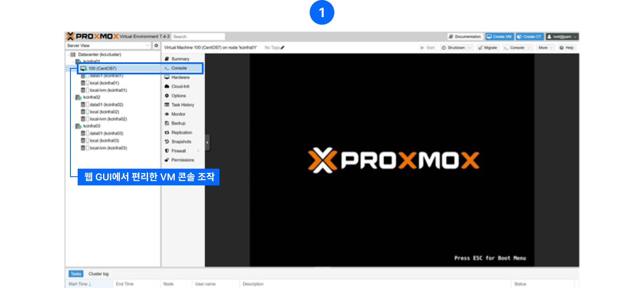644x288 pixels.
Task: Select storage data01 (kcinfra03)
Action: click(x=106, y=133)
